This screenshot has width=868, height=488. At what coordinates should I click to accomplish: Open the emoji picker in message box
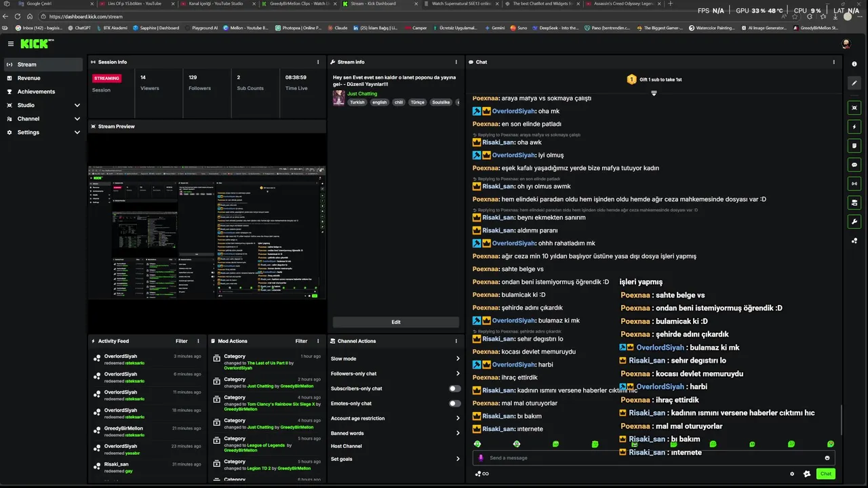(827, 457)
